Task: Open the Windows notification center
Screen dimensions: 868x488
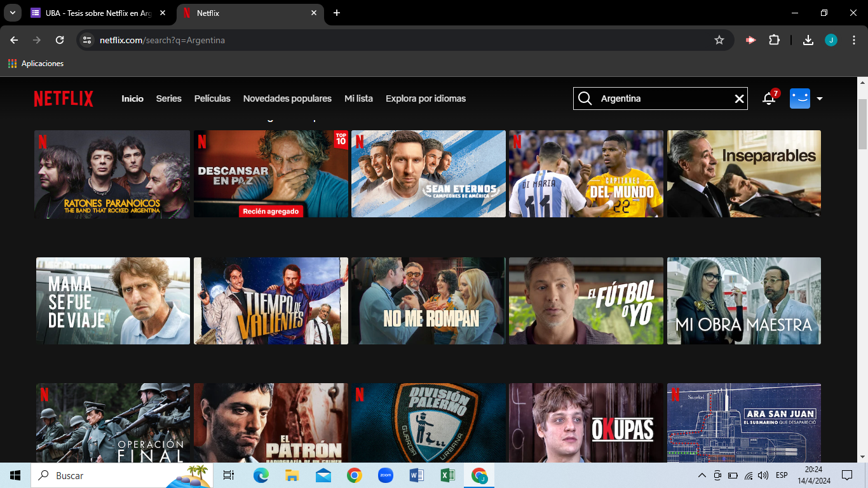Action: 846,475
